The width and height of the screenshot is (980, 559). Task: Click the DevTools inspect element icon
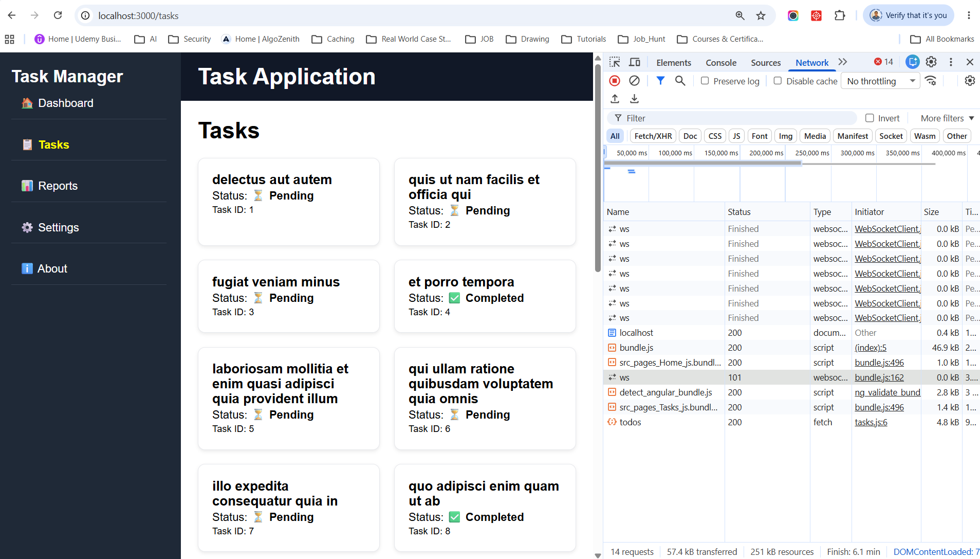click(615, 62)
